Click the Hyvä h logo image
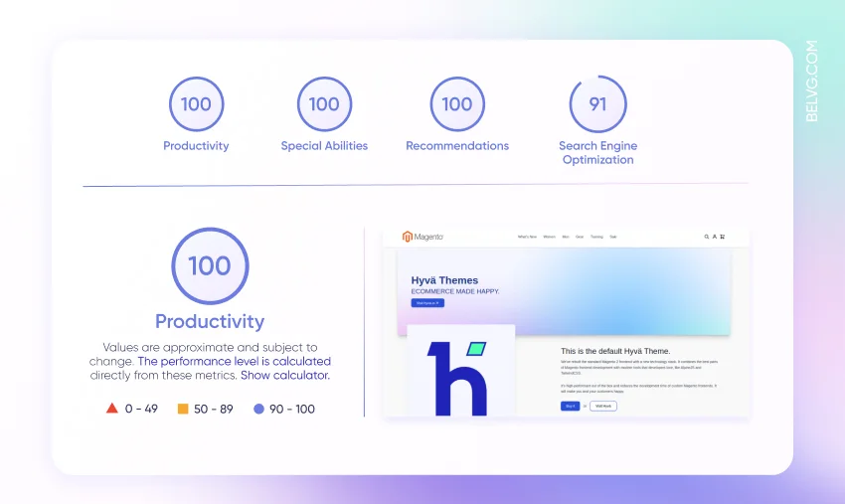 tap(461, 371)
